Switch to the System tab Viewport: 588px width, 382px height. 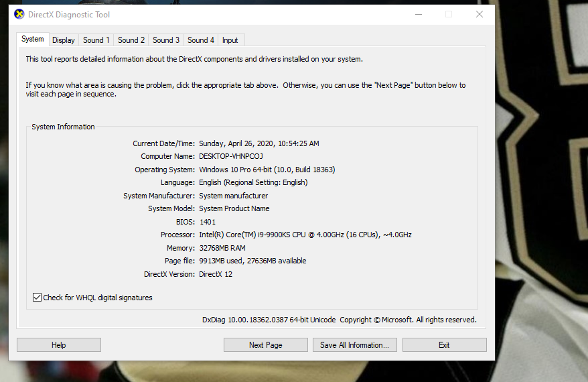coord(33,39)
